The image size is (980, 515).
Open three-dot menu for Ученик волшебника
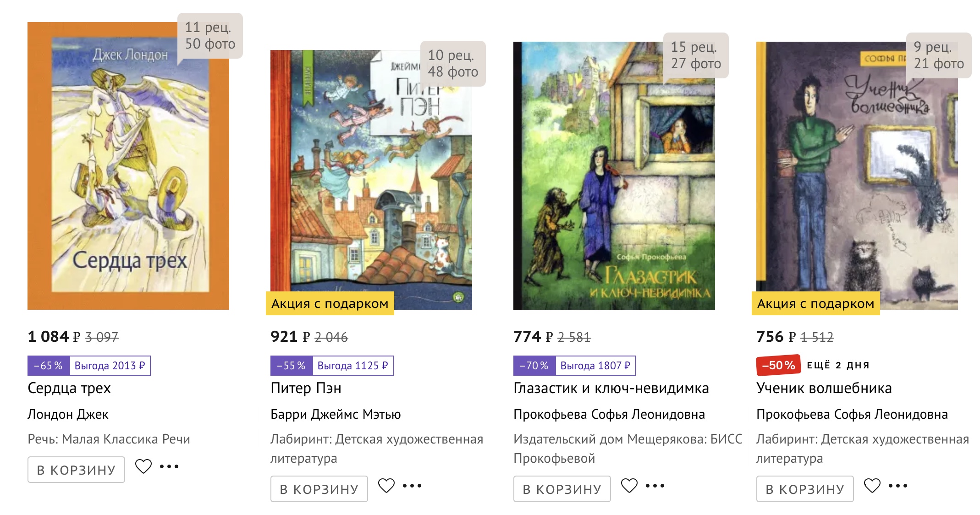[x=898, y=486]
